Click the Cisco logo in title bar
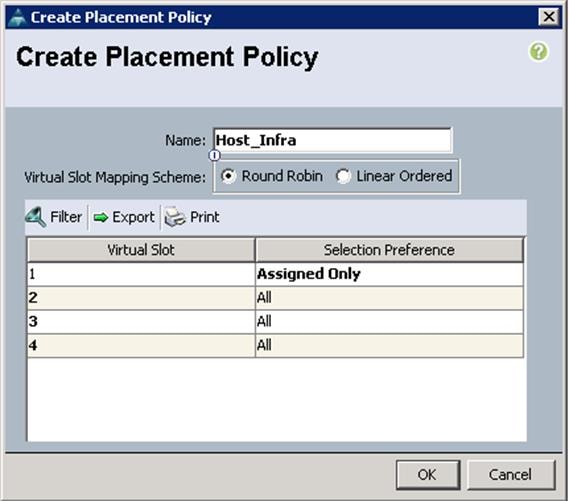The image size is (569, 501). (17, 17)
